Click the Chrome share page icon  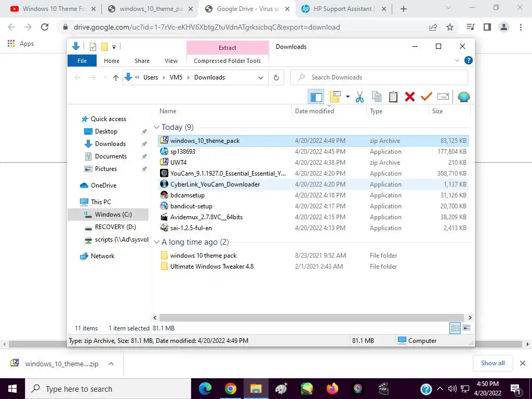(433, 27)
